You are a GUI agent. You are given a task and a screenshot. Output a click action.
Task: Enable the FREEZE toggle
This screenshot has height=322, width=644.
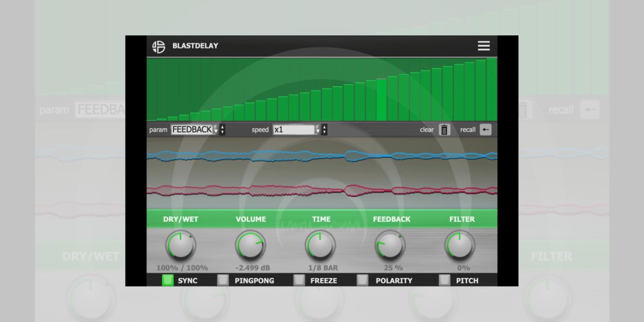(x=299, y=280)
